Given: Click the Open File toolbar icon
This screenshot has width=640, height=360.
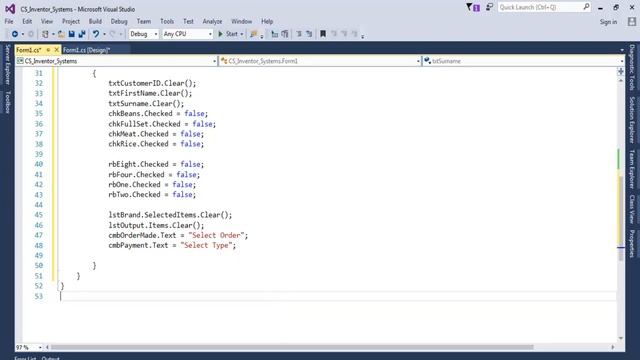Looking at the screenshot, I should pos(61,34).
